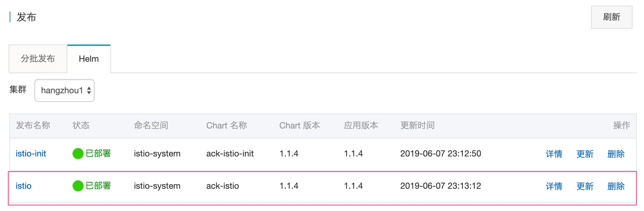Click the ack-istio-init chart name cell
644x211 pixels.
click(x=230, y=154)
